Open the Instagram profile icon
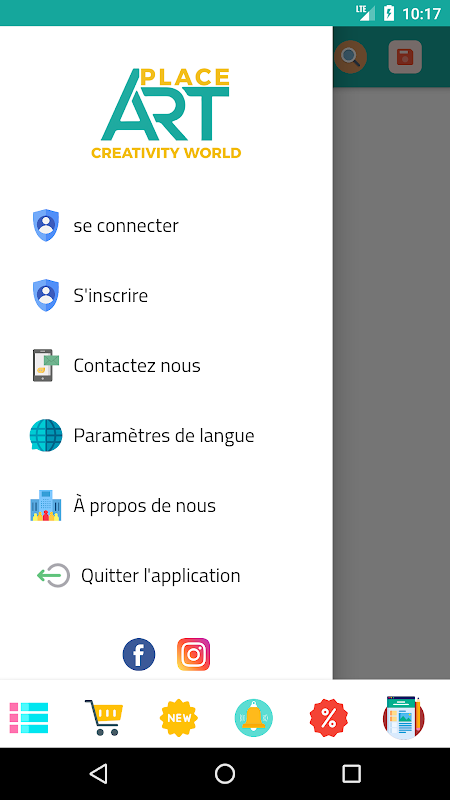450x800 pixels. [x=193, y=654]
